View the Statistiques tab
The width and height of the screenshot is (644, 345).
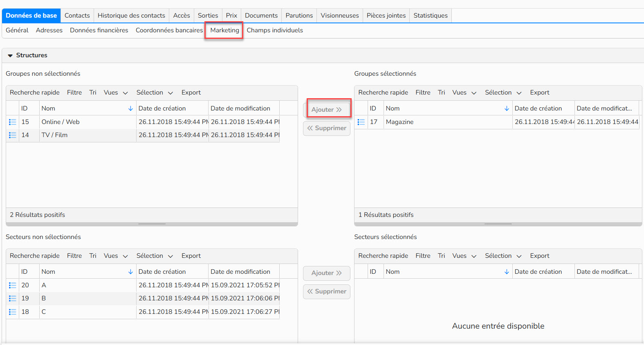click(x=431, y=16)
